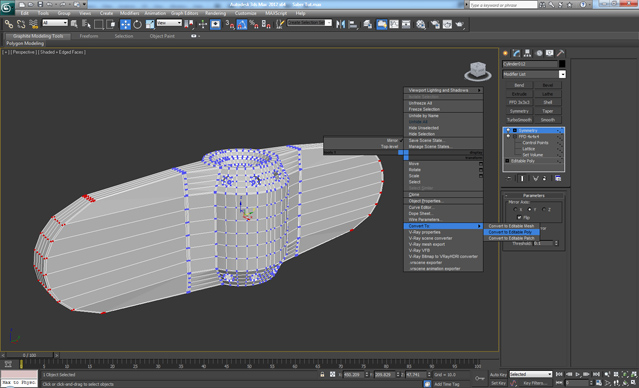Click the Unlink Selection tool
Image resolution: width=639 pixels, height=388 pixels.
click(21, 24)
